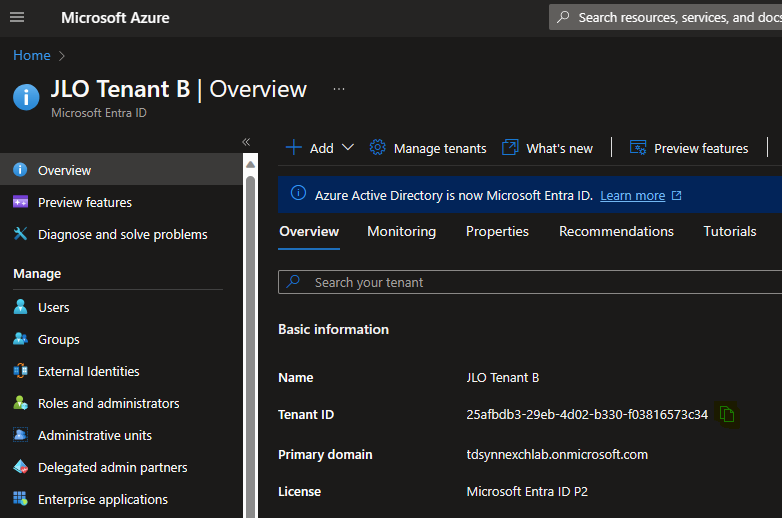Image resolution: width=782 pixels, height=518 pixels.
Task: Click the Preview features sidebar icon
Action: coord(20,202)
